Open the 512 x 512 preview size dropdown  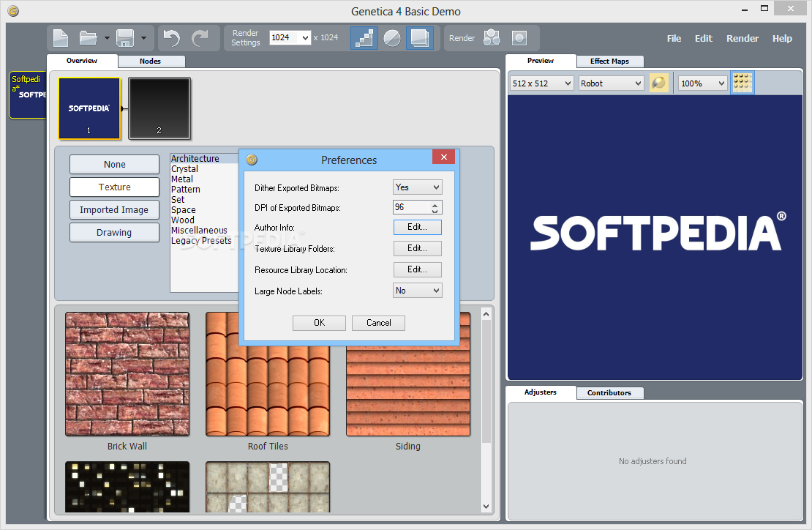pyautogui.click(x=541, y=83)
